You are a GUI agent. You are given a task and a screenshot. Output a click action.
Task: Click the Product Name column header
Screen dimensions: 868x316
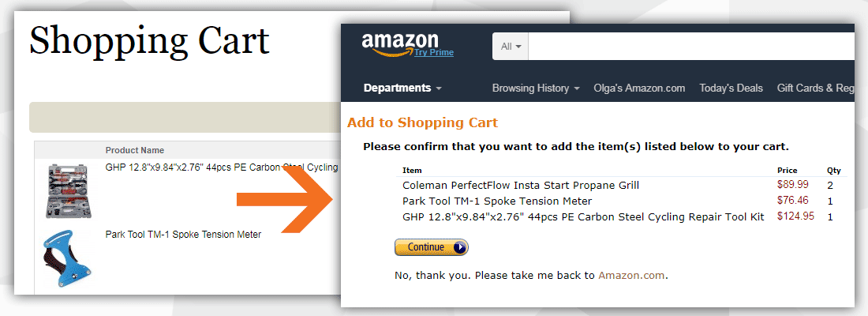134,150
